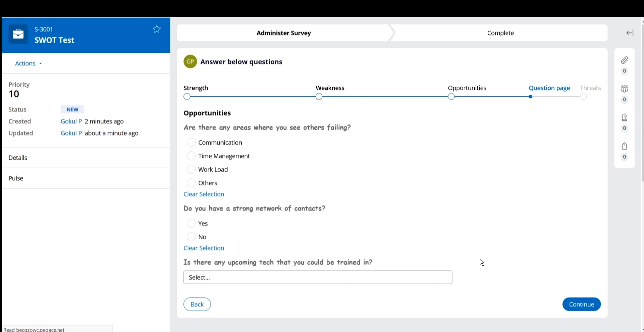Click the S-3001 case ID

point(44,29)
